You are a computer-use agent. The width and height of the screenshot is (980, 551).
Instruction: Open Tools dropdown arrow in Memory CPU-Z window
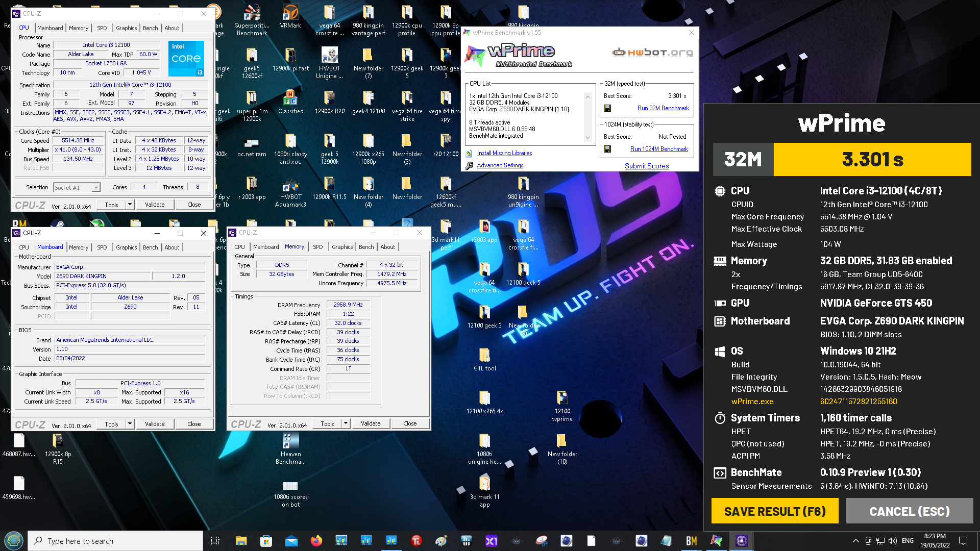pyautogui.click(x=346, y=423)
